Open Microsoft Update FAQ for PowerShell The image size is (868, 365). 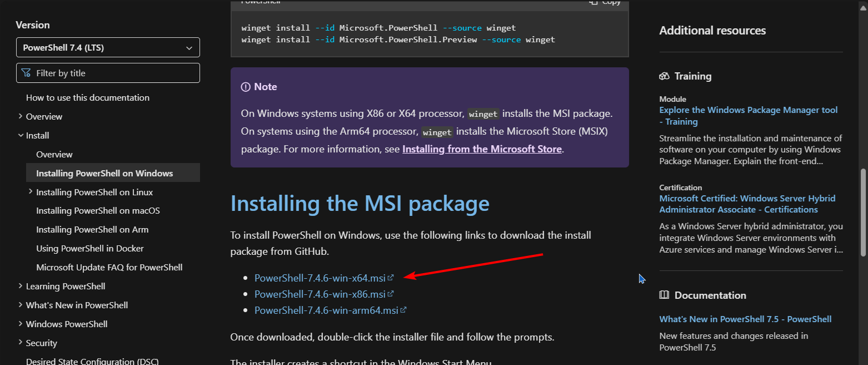pos(109,267)
